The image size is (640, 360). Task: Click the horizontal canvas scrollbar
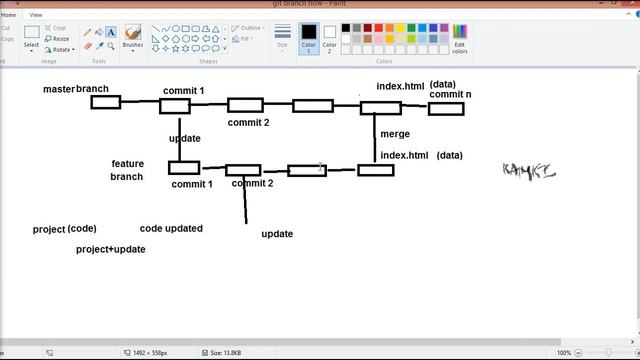pos(280,342)
